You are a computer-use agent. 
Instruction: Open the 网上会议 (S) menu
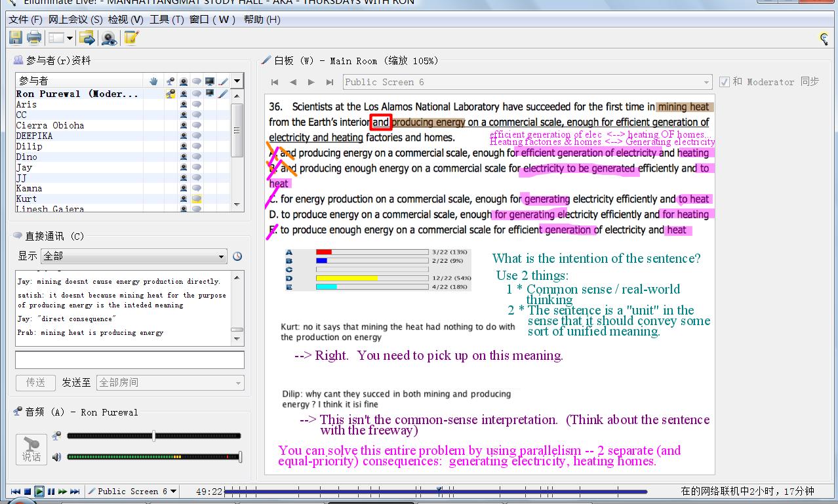[x=75, y=19]
